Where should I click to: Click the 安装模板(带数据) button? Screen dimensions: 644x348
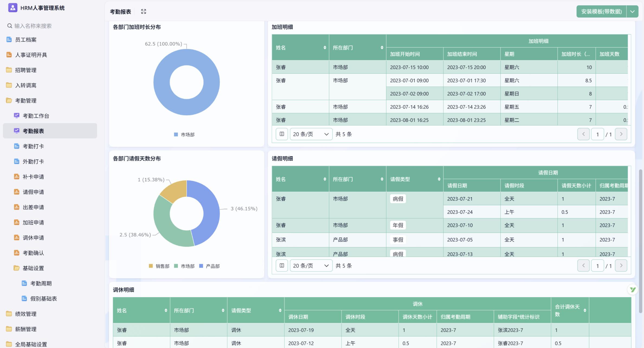601,11
